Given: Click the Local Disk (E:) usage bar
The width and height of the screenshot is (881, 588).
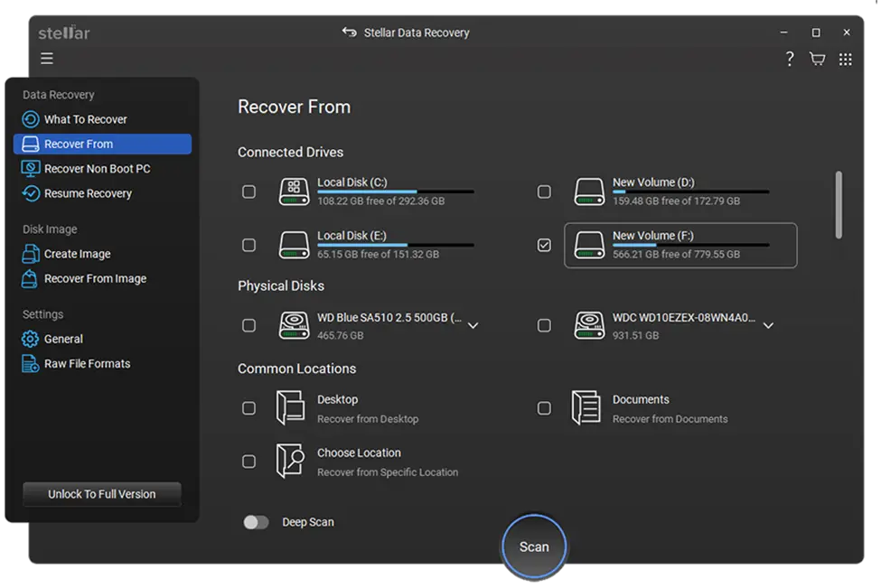Looking at the screenshot, I should tap(396, 245).
